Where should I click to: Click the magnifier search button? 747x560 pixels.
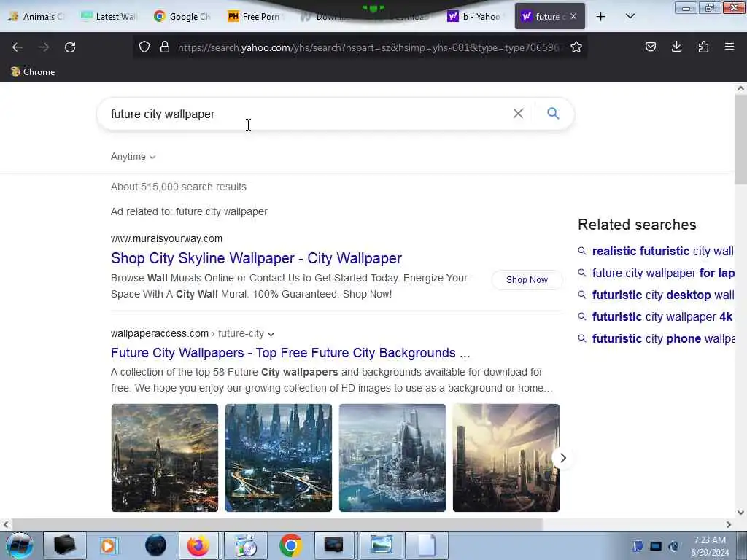(553, 113)
